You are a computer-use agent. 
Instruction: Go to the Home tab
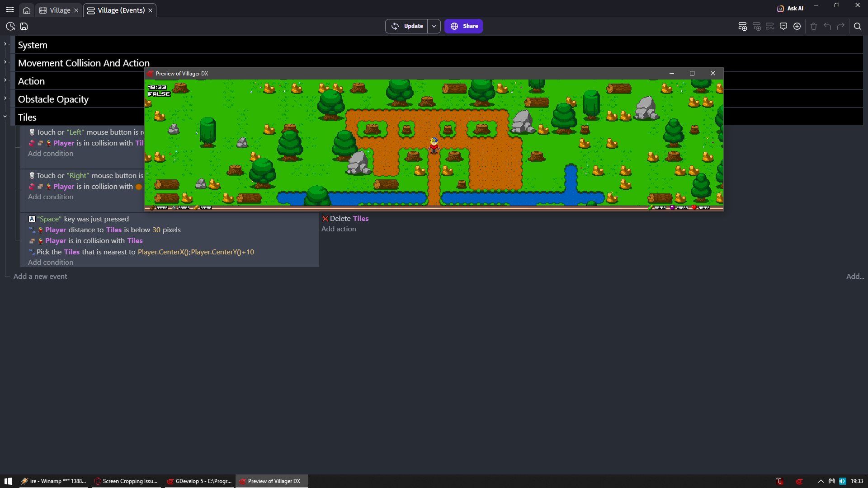tap(27, 10)
